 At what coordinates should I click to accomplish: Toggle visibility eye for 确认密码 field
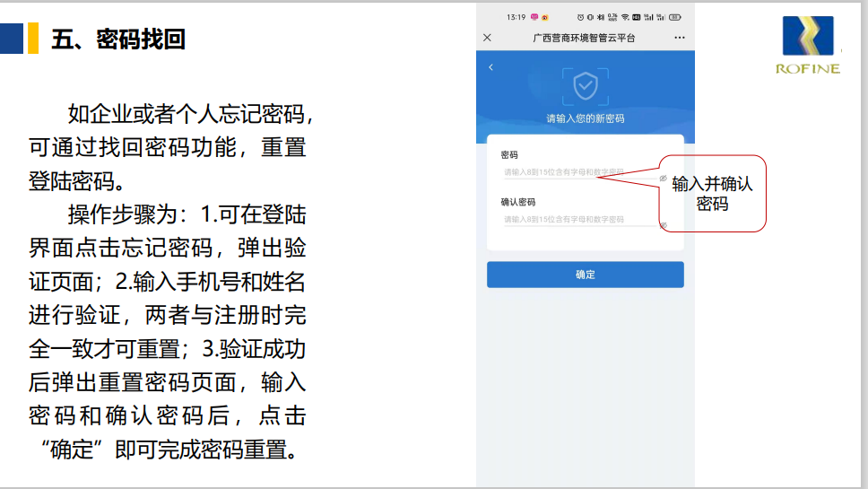[663, 225]
